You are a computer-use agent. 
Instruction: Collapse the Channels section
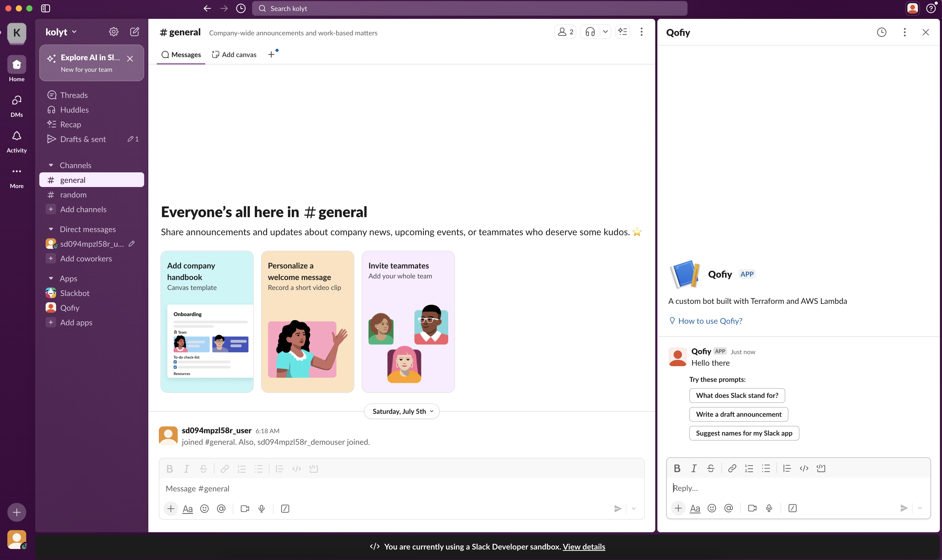51,165
